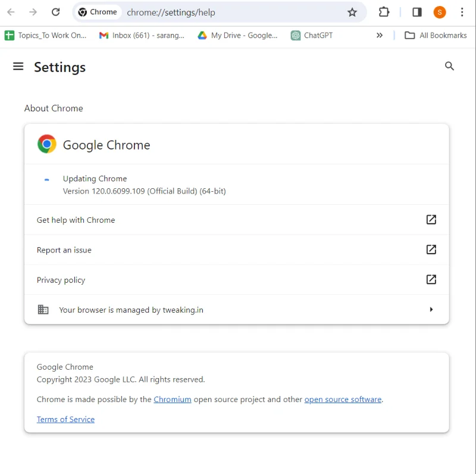The width and height of the screenshot is (476, 474).
Task: Open the Settings search magnifier
Action: tap(449, 66)
